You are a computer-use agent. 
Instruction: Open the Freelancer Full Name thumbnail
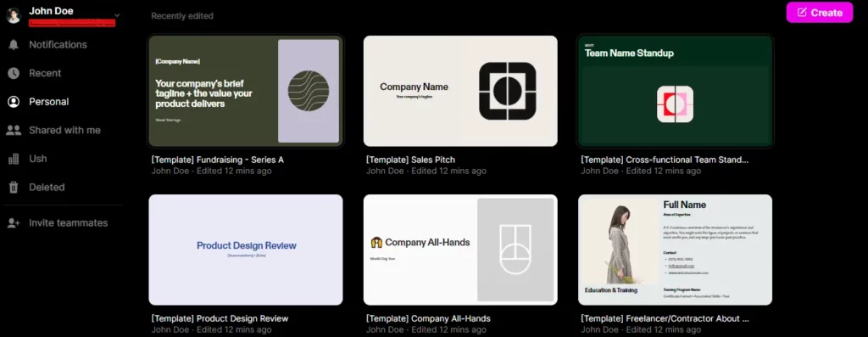(676, 250)
